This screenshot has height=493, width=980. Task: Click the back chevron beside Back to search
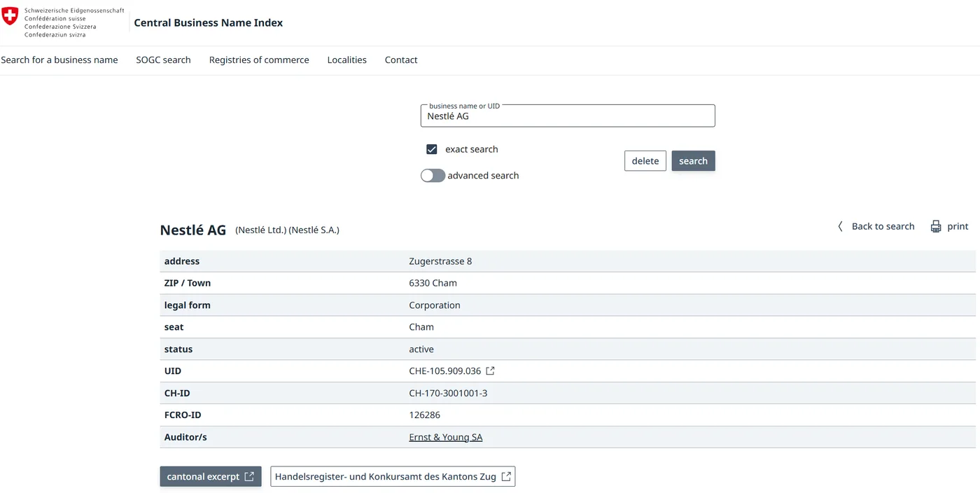[x=840, y=226]
